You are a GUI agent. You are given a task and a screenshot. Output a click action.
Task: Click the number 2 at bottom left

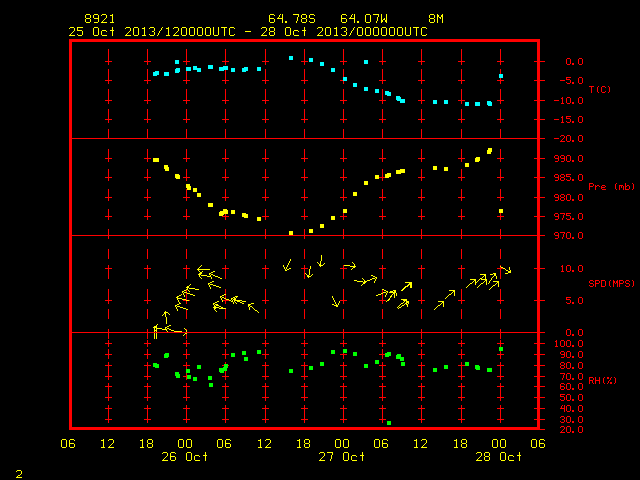click(x=19, y=474)
